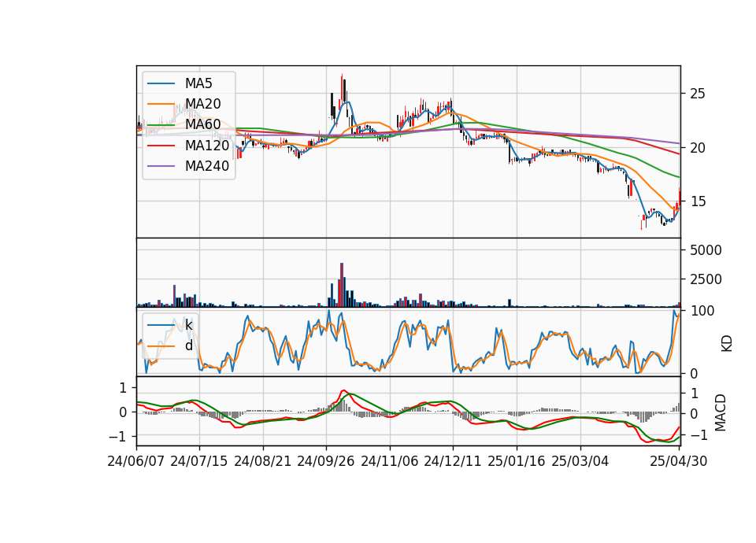Click the tallest volume bar near 24/09/26
The image size is (756, 543).
[342, 285]
